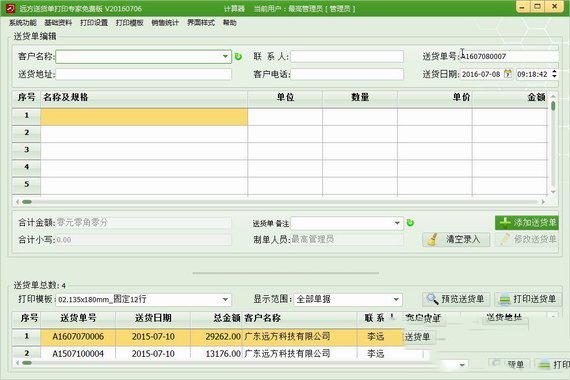Click the 29262.00 amount cell

(216, 337)
